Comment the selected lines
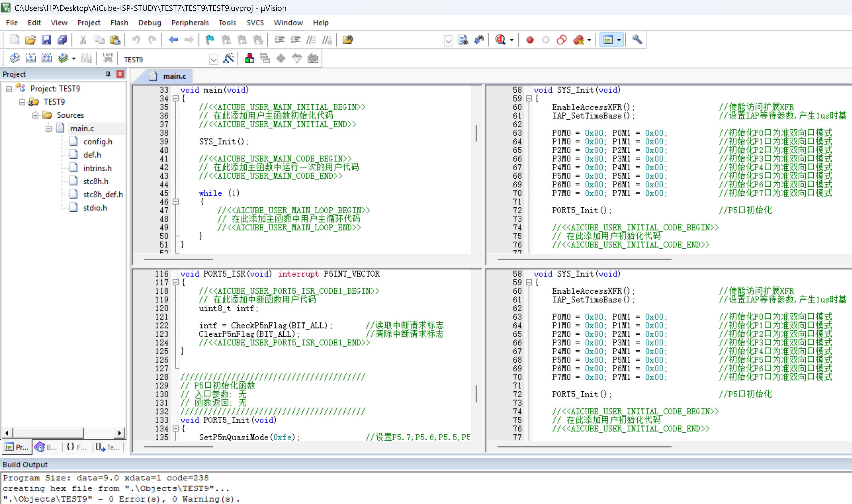Viewport: 852px width, 504px height. [x=311, y=40]
